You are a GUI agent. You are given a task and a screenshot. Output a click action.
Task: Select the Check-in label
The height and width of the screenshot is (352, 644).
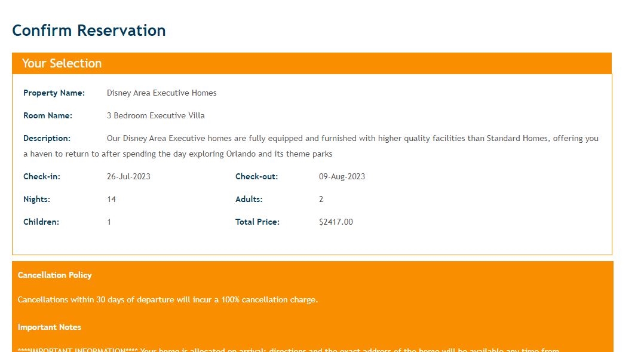[x=42, y=177]
